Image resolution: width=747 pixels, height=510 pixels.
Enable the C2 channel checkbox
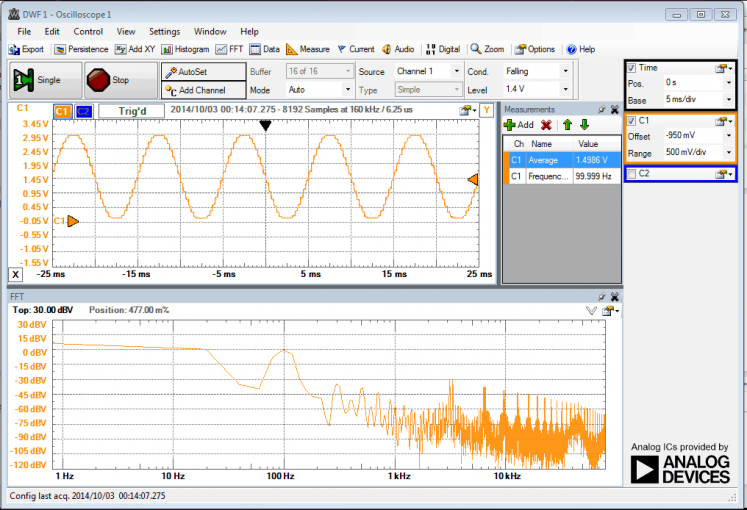pyautogui.click(x=631, y=174)
